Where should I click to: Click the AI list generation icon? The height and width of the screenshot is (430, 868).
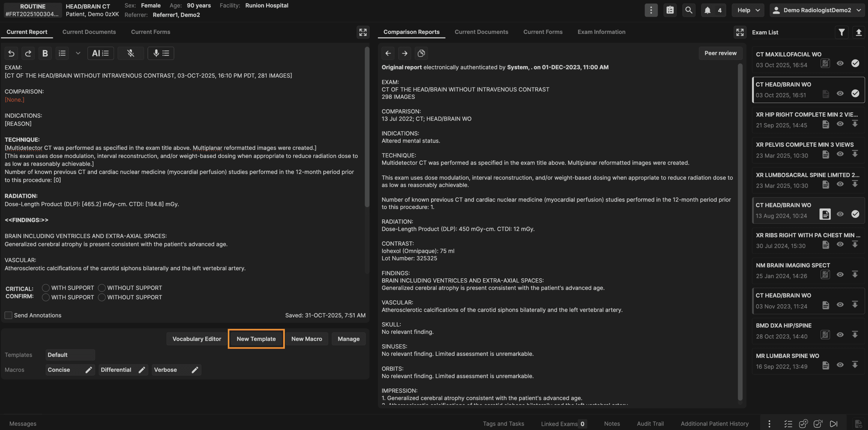click(101, 53)
